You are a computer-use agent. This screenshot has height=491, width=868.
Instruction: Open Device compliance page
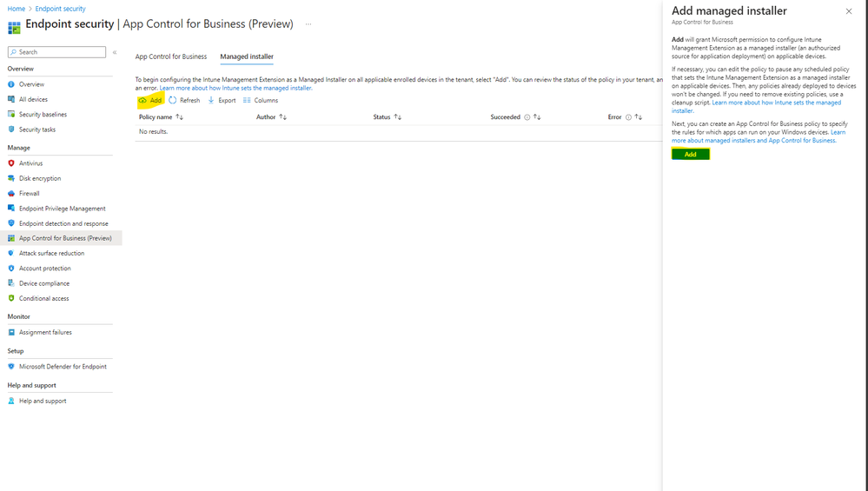pos(44,282)
